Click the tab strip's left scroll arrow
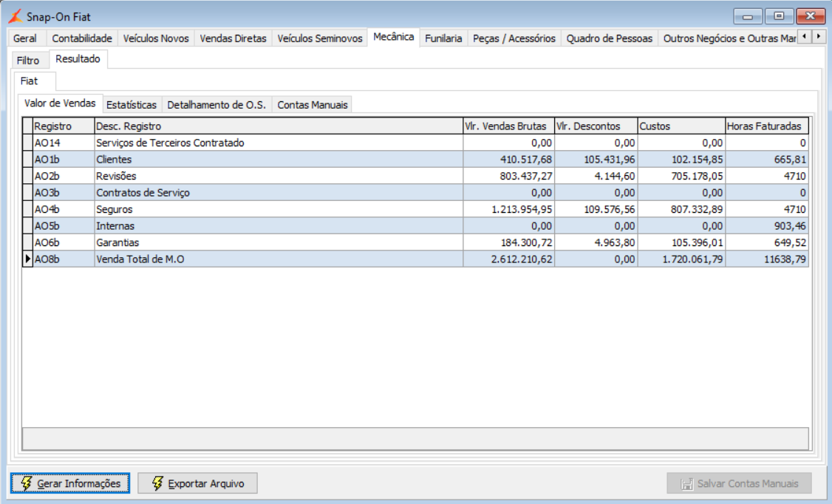The height and width of the screenshot is (504, 832). tap(805, 36)
